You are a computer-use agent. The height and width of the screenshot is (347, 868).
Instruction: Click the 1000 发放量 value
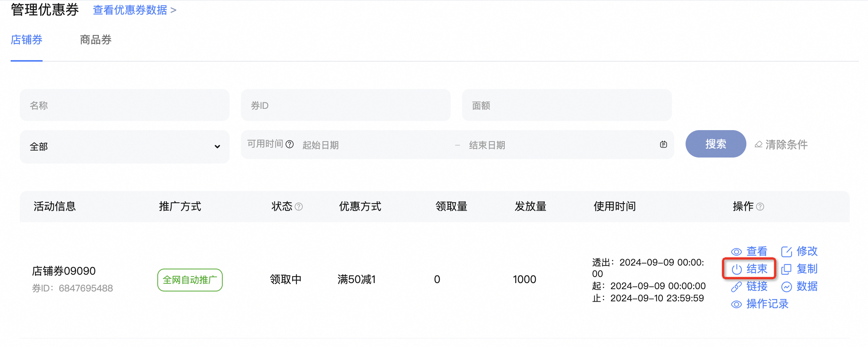click(x=524, y=280)
